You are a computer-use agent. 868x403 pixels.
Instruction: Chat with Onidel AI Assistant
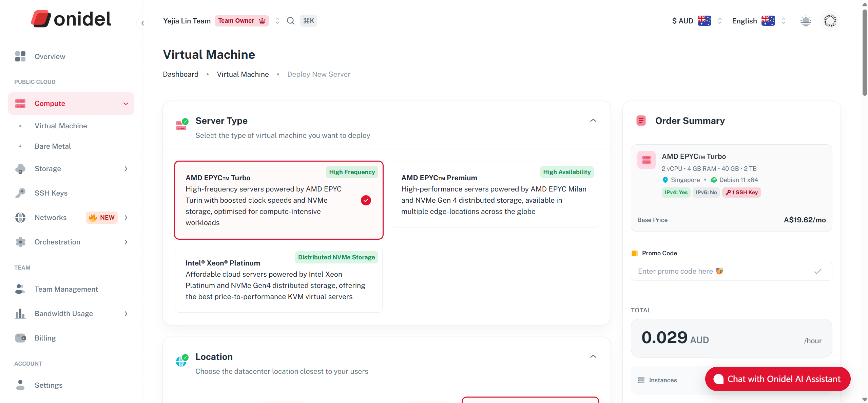777,379
